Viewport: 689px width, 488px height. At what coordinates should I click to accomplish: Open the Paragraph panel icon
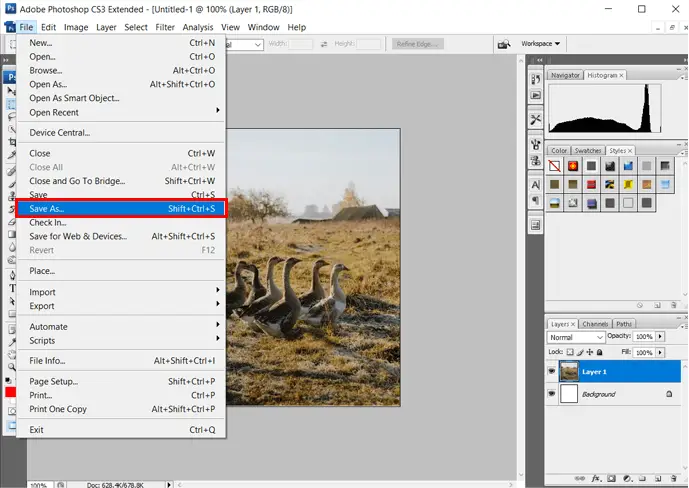click(x=536, y=201)
